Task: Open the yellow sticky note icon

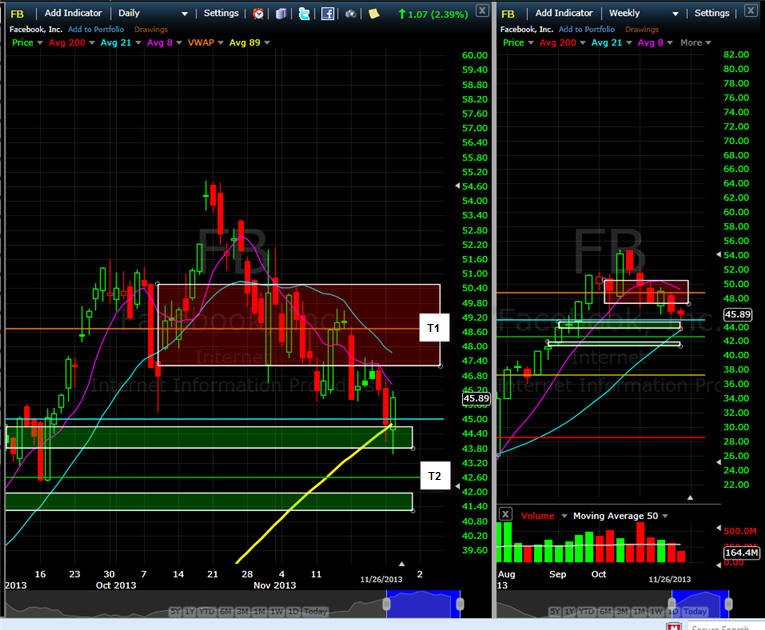Action: tap(374, 14)
